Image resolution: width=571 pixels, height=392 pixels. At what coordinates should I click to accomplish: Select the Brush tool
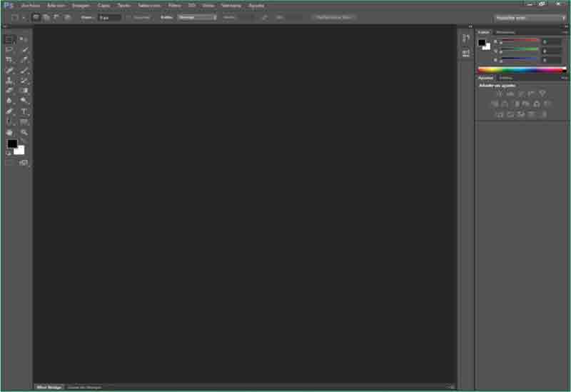pos(24,71)
